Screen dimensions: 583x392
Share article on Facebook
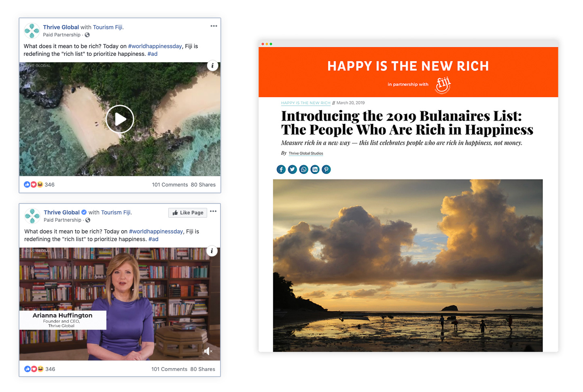[281, 170]
